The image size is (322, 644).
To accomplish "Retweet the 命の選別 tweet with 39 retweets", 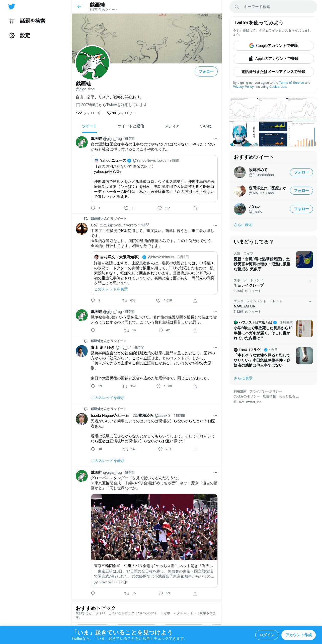I will point(126,208).
